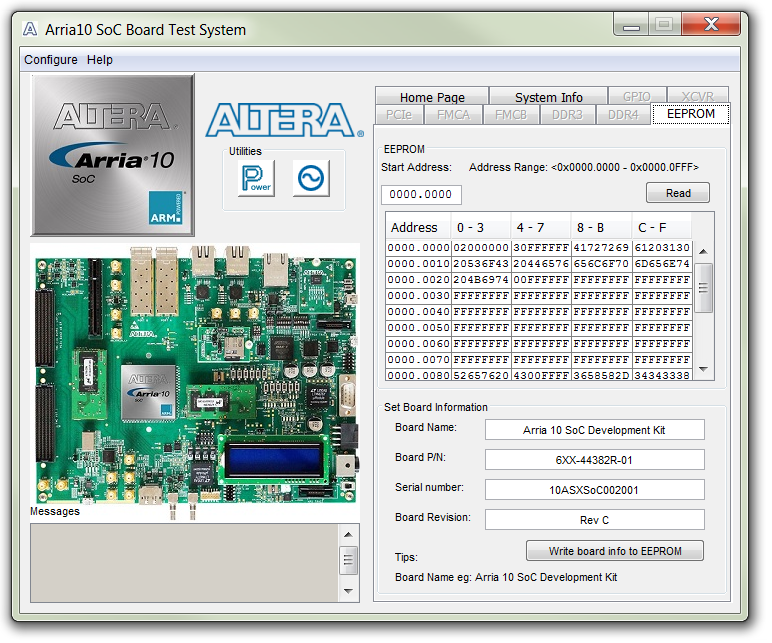Edit the Board Name field
Viewport: 772px width, 643px height.
click(x=594, y=430)
